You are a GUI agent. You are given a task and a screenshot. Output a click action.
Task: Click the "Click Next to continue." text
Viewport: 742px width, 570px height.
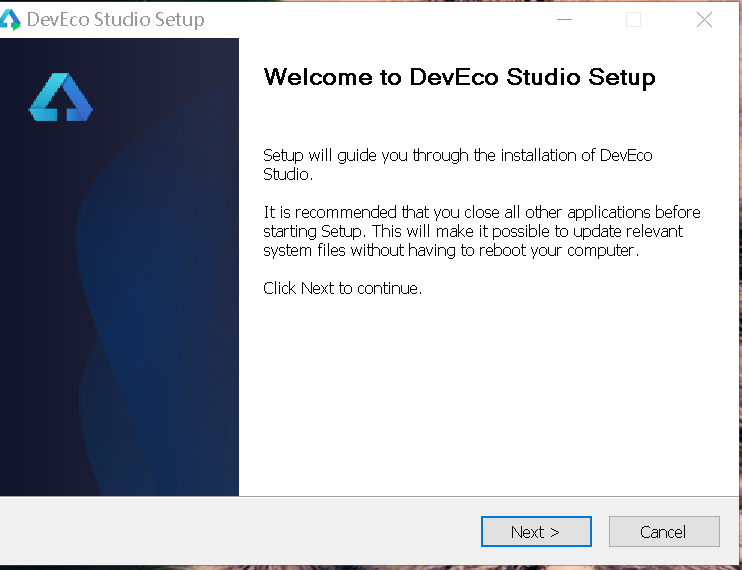[342, 288]
